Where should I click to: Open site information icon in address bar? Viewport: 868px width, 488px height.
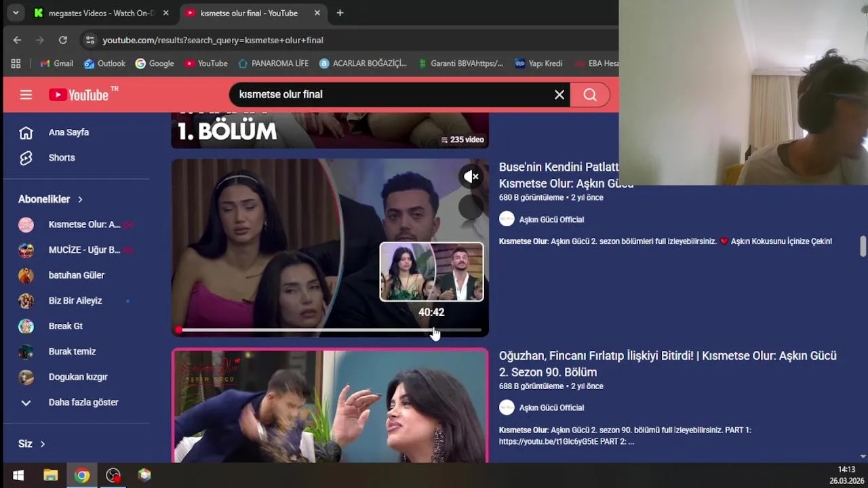click(89, 40)
